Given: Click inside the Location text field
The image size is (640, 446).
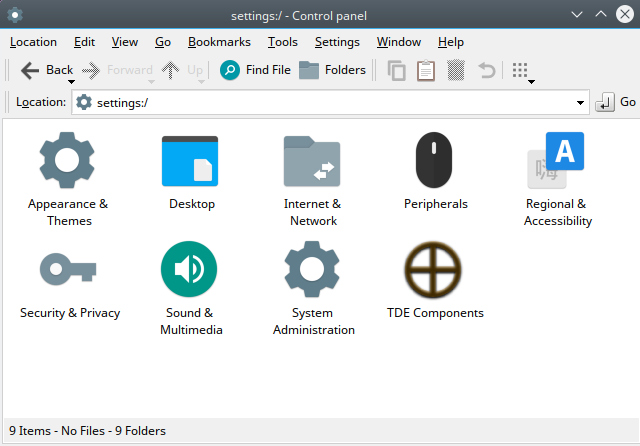Looking at the screenshot, I should [330, 102].
